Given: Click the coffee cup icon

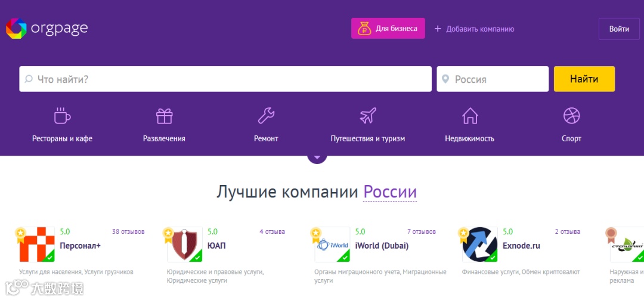Looking at the screenshot, I should point(62,116).
